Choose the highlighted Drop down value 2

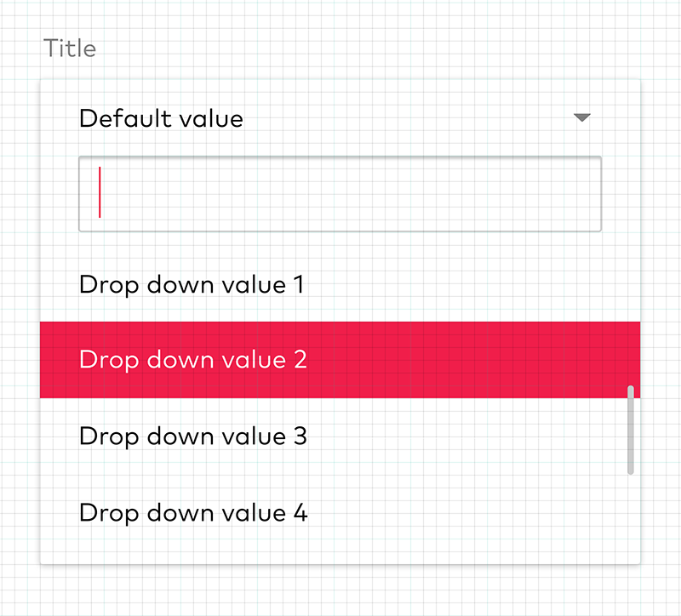coord(193,359)
